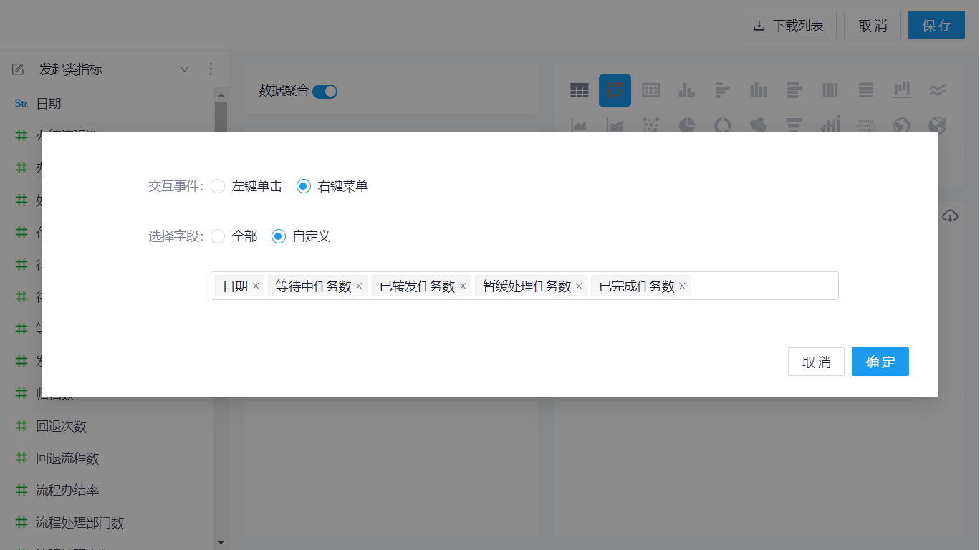
Task: Click the 等待中任务数 tag text
Action: (x=314, y=286)
